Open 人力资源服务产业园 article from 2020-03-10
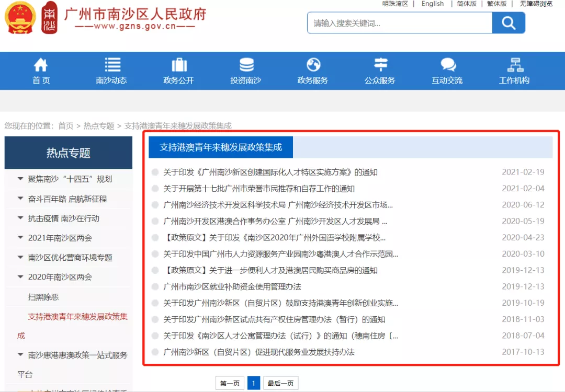 pyautogui.click(x=281, y=254)
